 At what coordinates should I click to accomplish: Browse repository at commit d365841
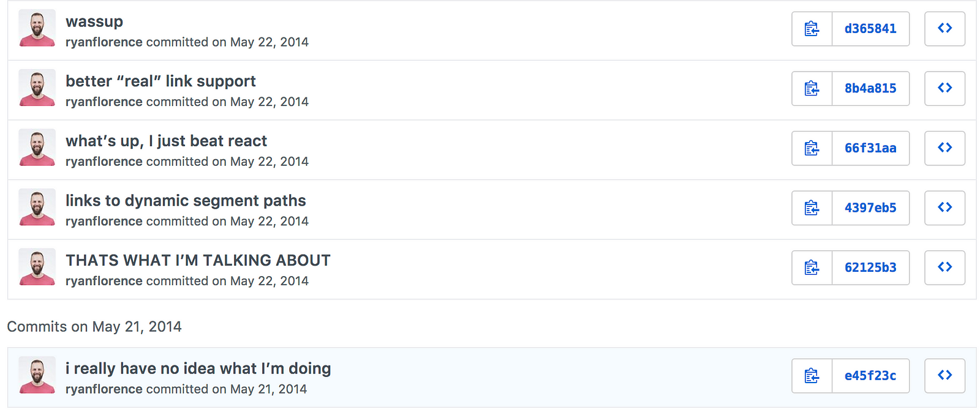tap(944, 29)
